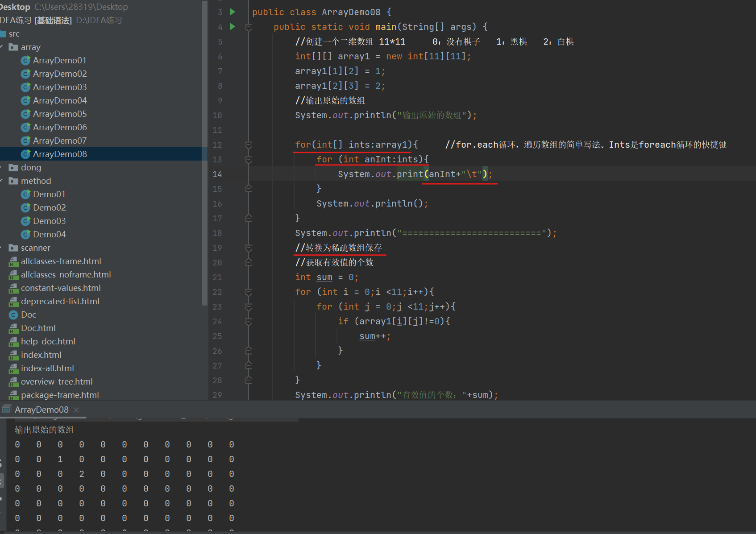Image resolution: width=756 pixels, height=534 pixels.
Task: Collapse the main method with the line 4 fold marker
Action: point(249,27)
